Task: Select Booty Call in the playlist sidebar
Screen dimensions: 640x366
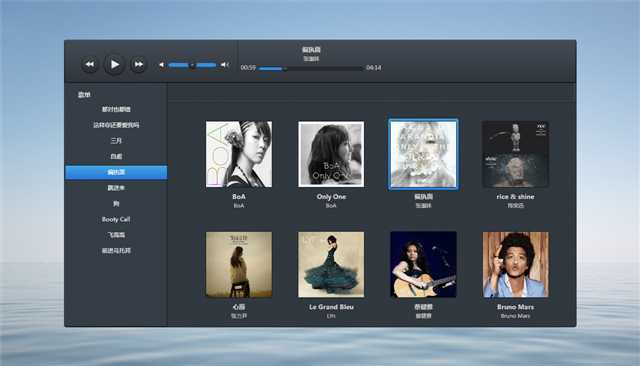Action: tap(116, 220)
